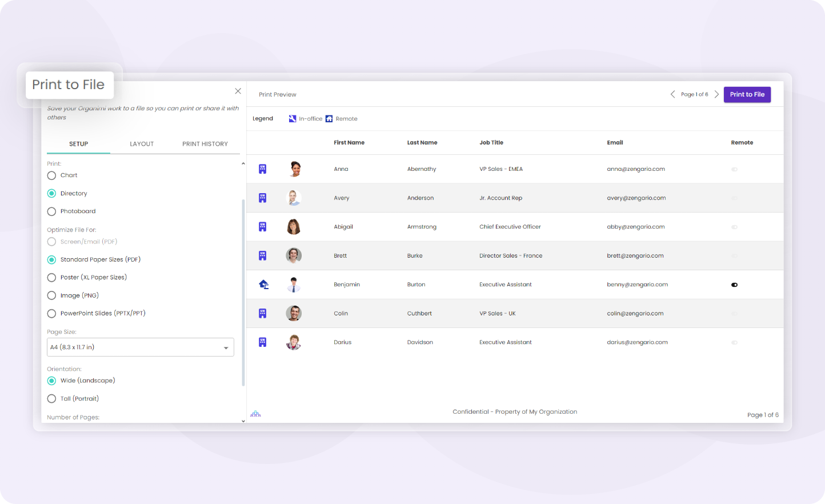Select the Chart print option
The image size is (825, 504).
[x=51, y=175]
